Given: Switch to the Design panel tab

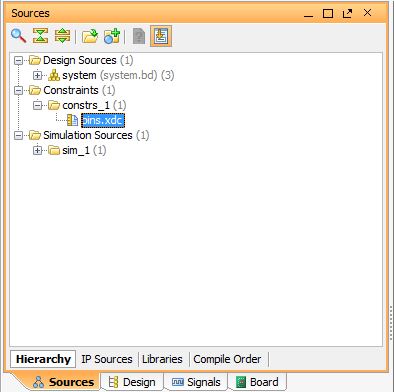Looking at the screenshot, I should 132,382.
